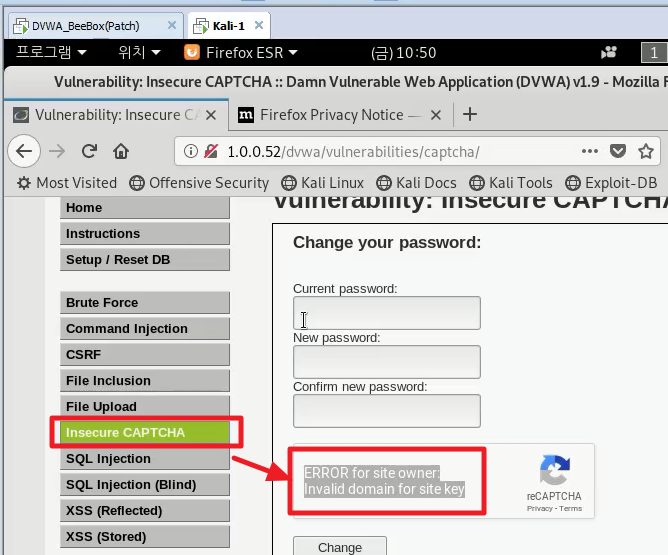The height and width of the screenshot is (555, 668).
Task: Open File Upload page
Action: coord(145,406)
